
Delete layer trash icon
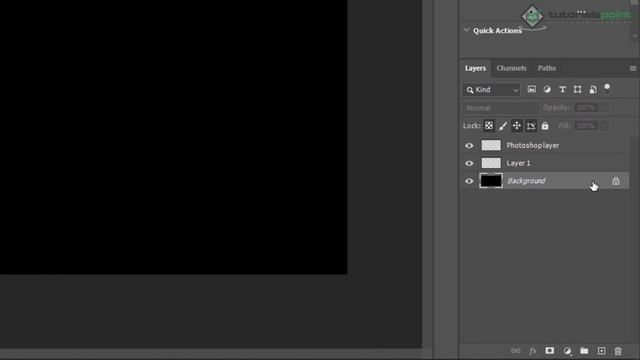pyautogui.click(x=618, y=351)
